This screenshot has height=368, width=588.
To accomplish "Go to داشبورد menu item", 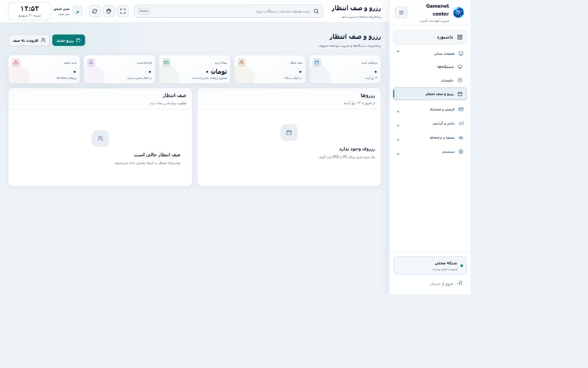I will coord(430,37).
